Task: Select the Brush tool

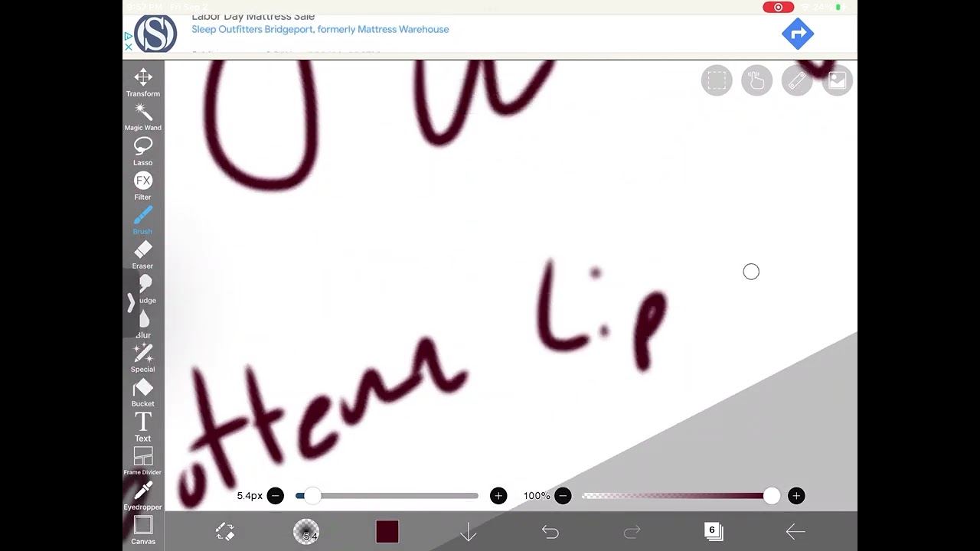Action: (x=143, y=220)
